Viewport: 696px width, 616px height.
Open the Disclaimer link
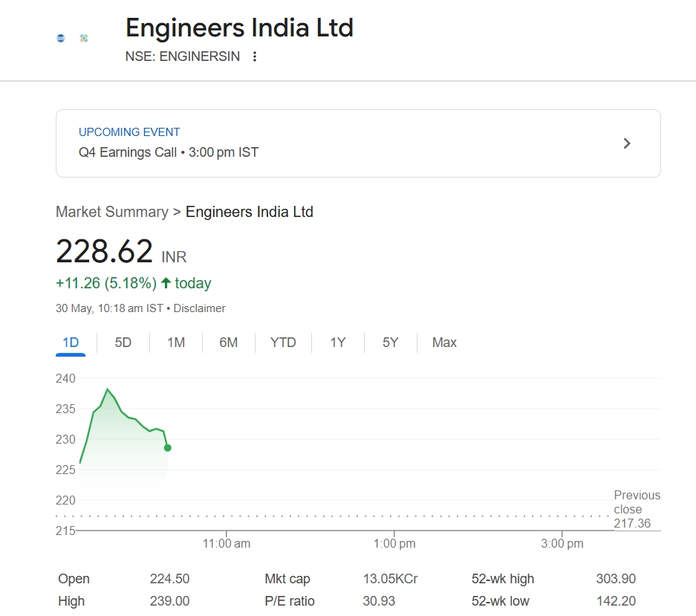pyautogui.click(x=200, y=308)
